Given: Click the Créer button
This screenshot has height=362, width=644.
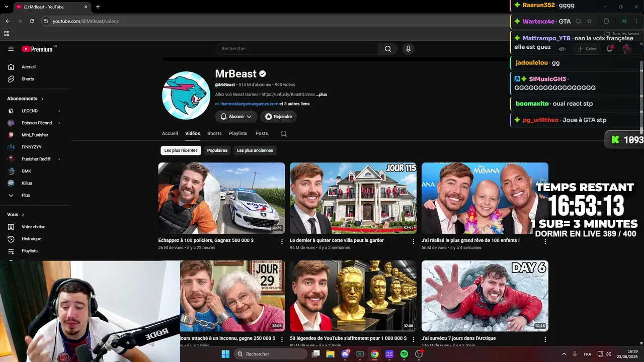Looking at the screenshot, I should point(587,49).
